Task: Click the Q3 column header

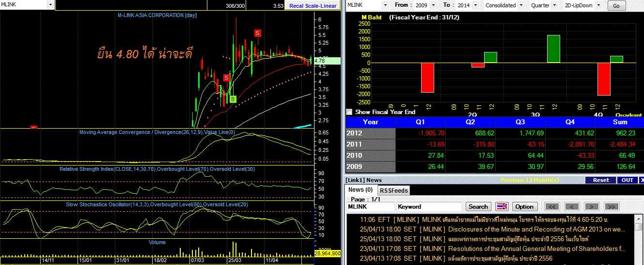Action: click(520, 122)
